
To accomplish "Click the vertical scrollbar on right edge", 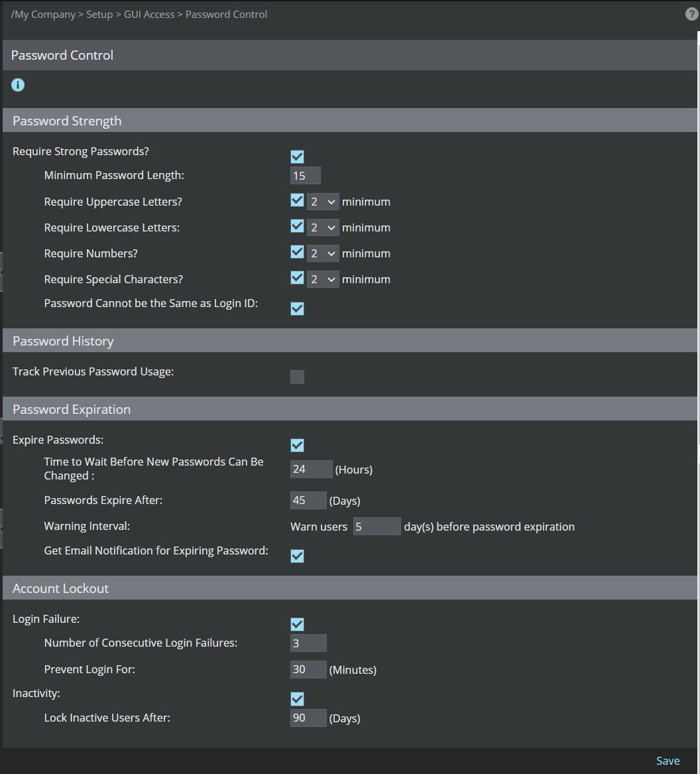I will pos(699,247).
